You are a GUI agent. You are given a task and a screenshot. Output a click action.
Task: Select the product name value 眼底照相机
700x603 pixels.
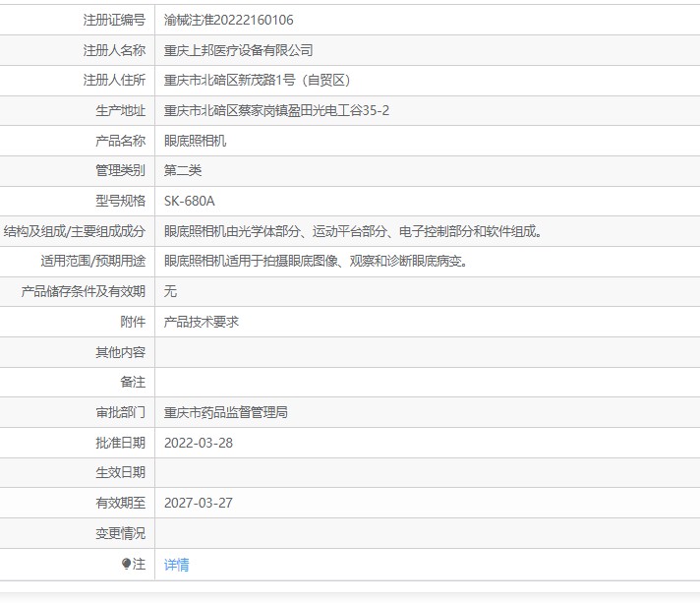click(x=195, y=141)
